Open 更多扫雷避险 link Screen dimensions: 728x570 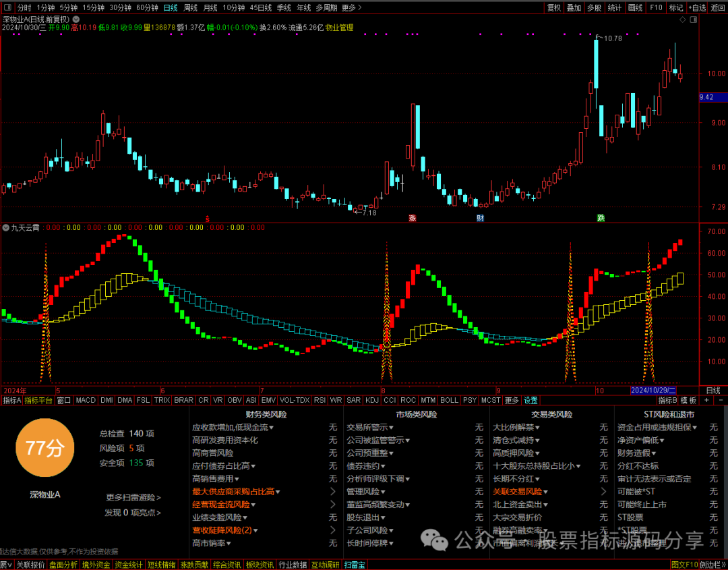point(133,498)
